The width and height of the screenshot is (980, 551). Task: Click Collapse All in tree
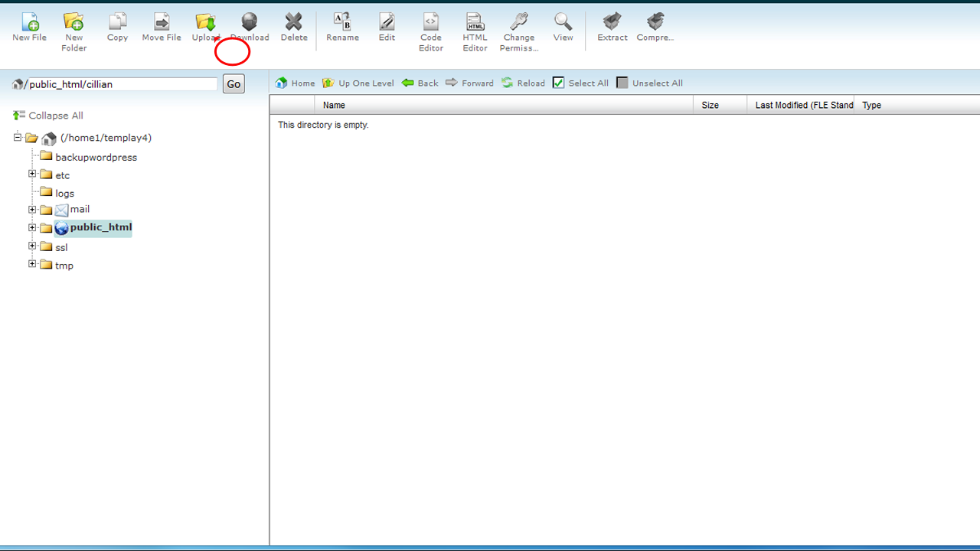click(48, 116)
